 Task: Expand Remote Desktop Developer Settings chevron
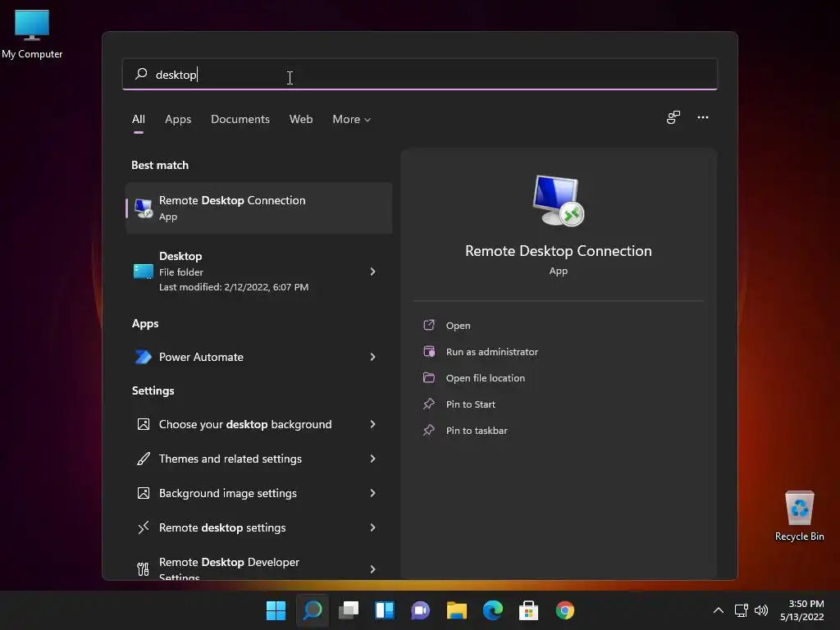(373, 569)
